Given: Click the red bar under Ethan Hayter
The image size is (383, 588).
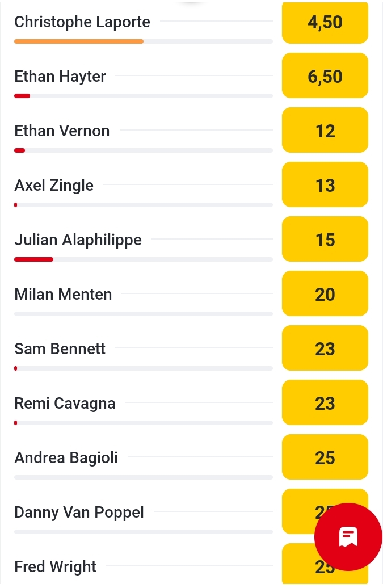Looking at the screenshot, I should (x=22, y=96).
